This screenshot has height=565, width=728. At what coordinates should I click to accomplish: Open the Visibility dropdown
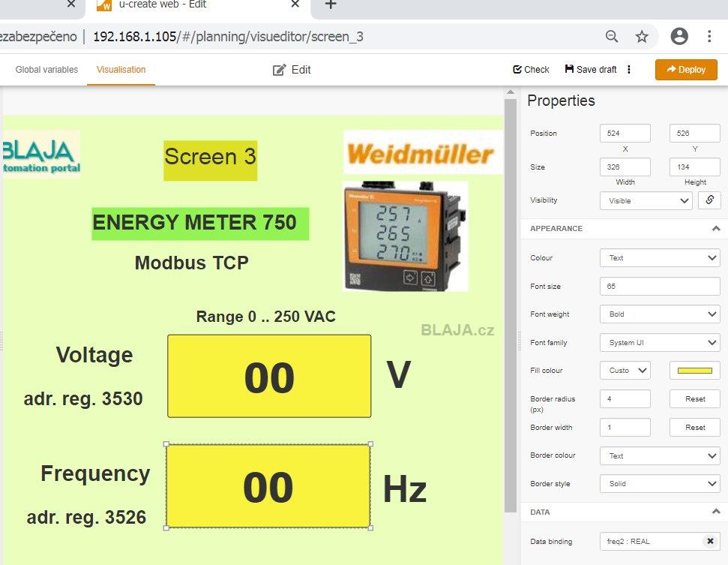(646, 201)
